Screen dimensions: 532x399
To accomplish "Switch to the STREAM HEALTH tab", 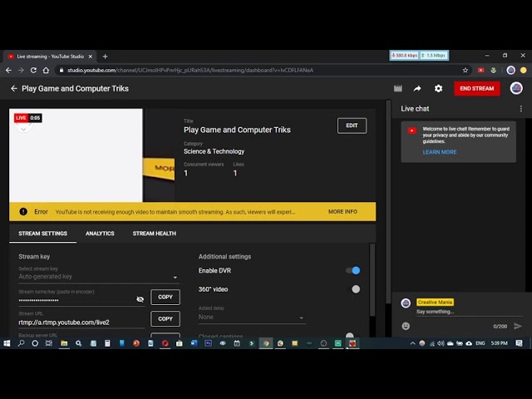I will click(155, 234).
